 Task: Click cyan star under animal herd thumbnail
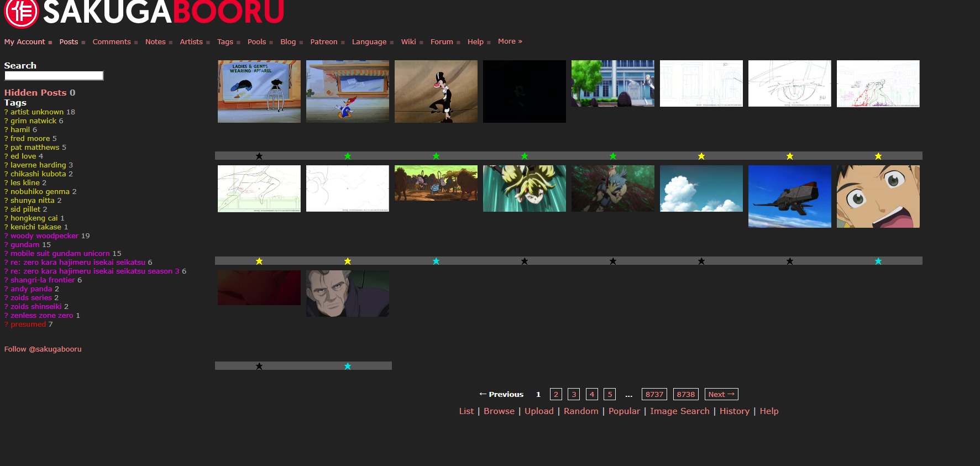tap(436, 261)
